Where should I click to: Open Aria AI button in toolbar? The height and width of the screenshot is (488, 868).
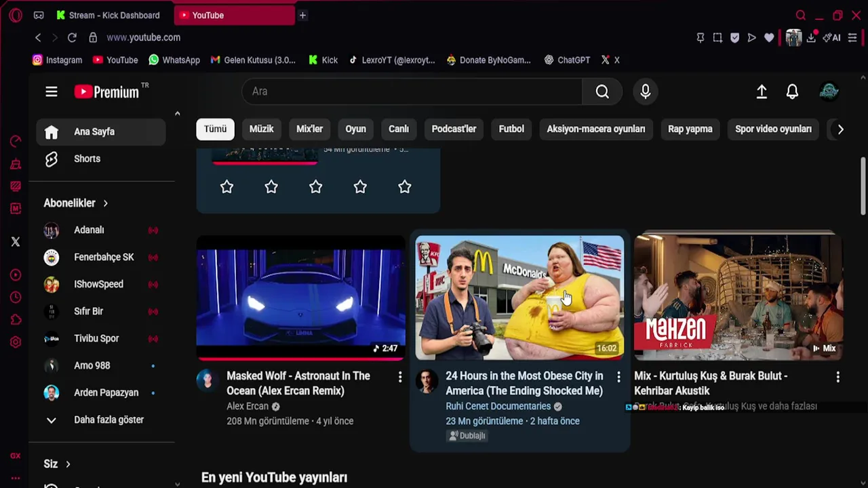831,37
